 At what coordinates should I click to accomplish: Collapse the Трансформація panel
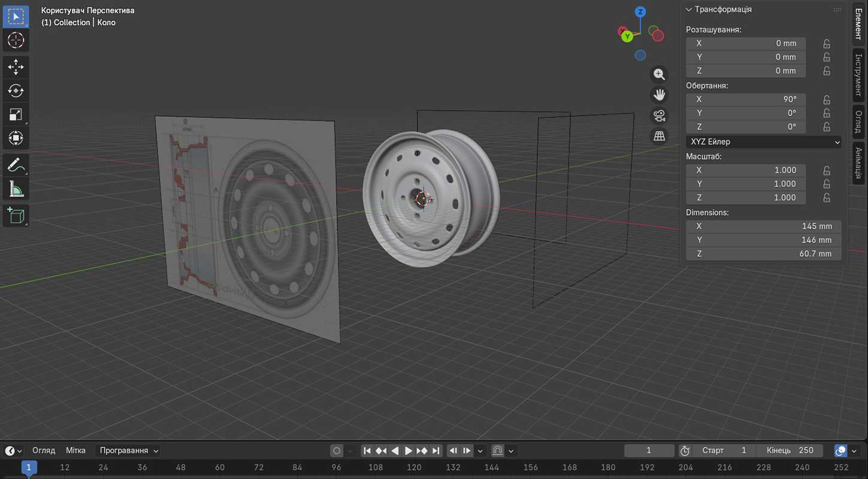pyautogui.click(x=689, y=10)
